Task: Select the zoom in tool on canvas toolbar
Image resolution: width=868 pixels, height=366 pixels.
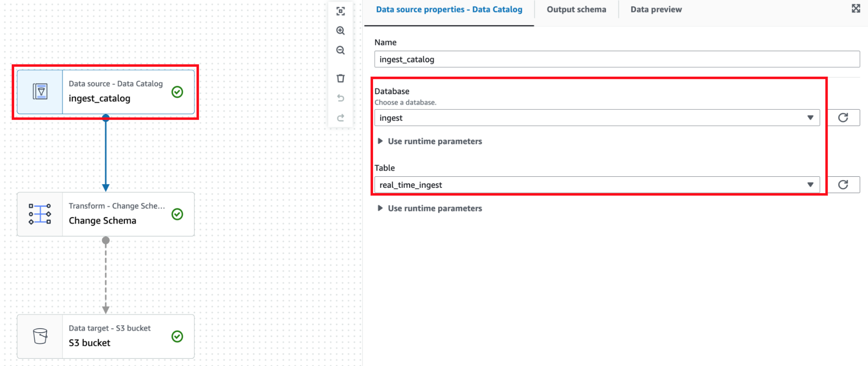Action: (x=340, y=31)
